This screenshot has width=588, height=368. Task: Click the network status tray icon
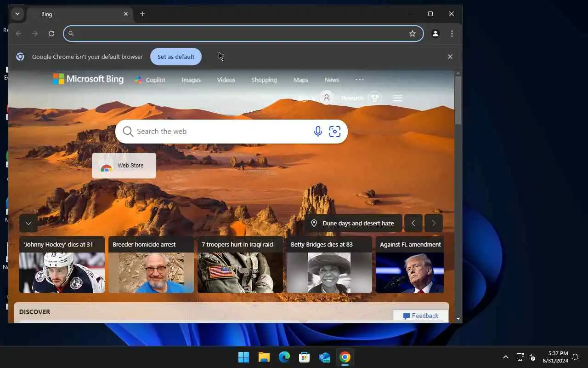coord(520,357)
